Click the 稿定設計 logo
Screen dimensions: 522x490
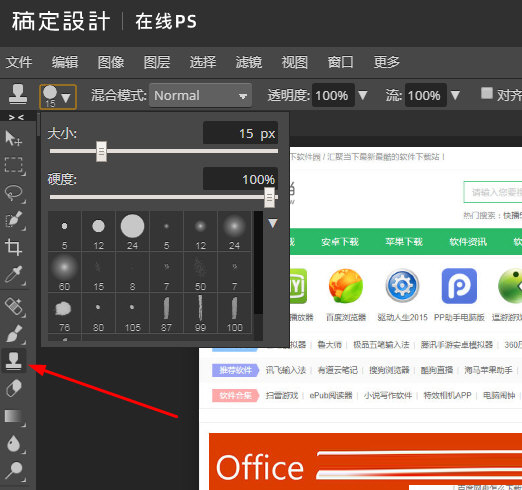click(61, 21)
